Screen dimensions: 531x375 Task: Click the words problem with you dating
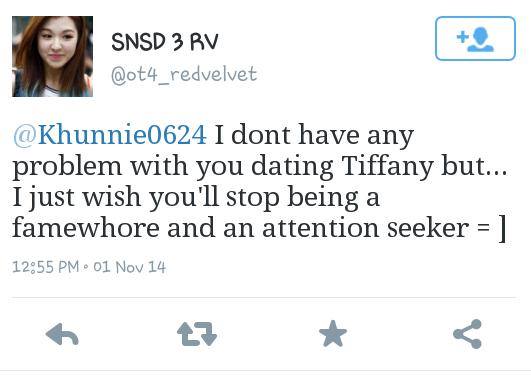point(173,167)
